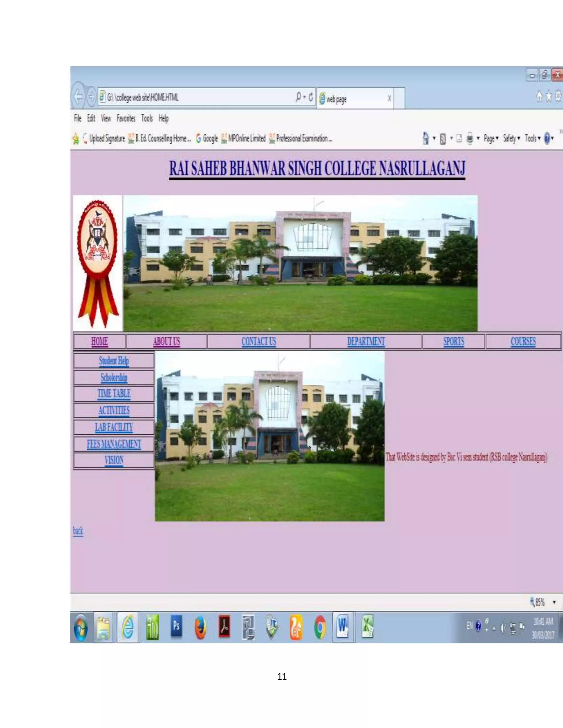Click the Windows Start orb
The image size is (563, 728).
click(81, 628)
